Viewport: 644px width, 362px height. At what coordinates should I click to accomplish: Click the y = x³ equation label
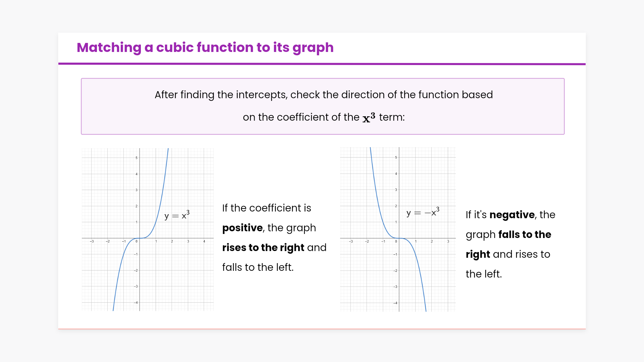coord(177,215)
